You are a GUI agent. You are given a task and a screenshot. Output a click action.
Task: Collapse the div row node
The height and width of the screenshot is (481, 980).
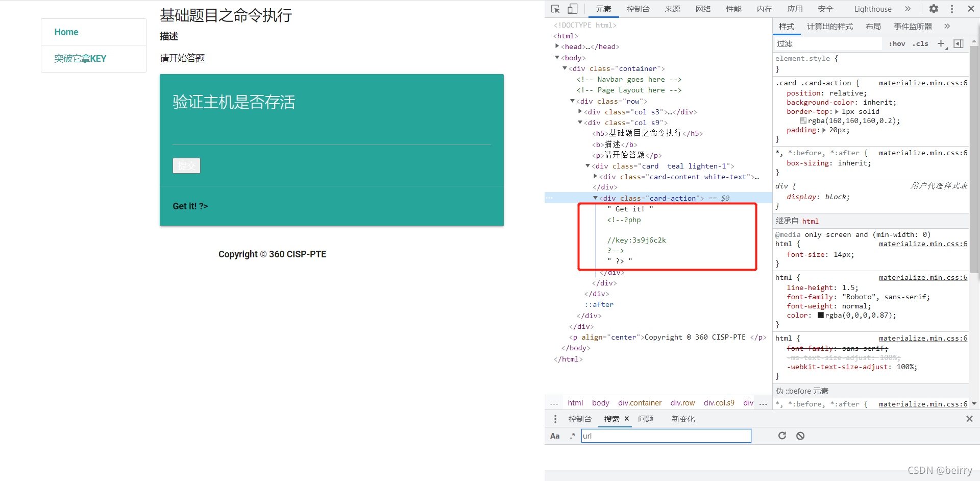(573, 101)
